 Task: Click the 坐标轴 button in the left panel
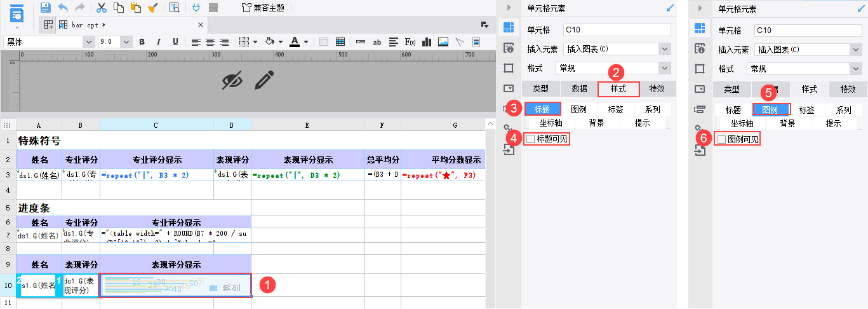(x=550, y=123)
